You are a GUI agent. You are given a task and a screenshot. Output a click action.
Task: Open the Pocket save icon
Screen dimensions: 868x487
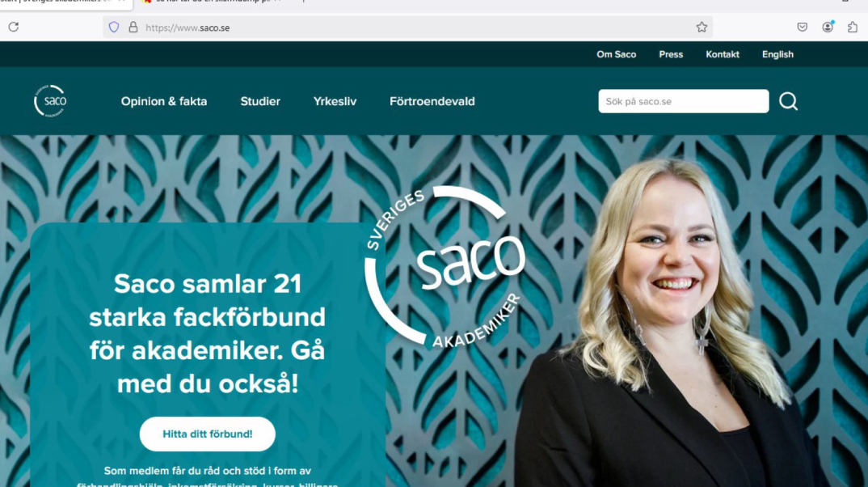click(802, 28)
